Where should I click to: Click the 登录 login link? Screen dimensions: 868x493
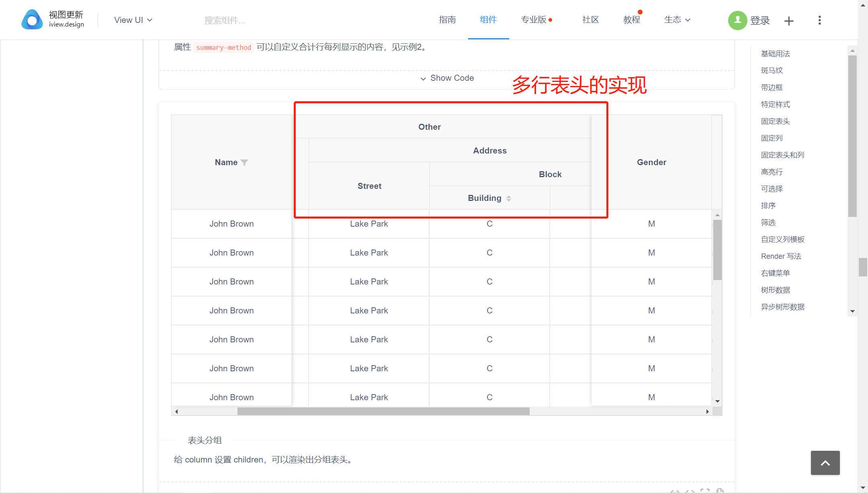click(x=760, y=20)
